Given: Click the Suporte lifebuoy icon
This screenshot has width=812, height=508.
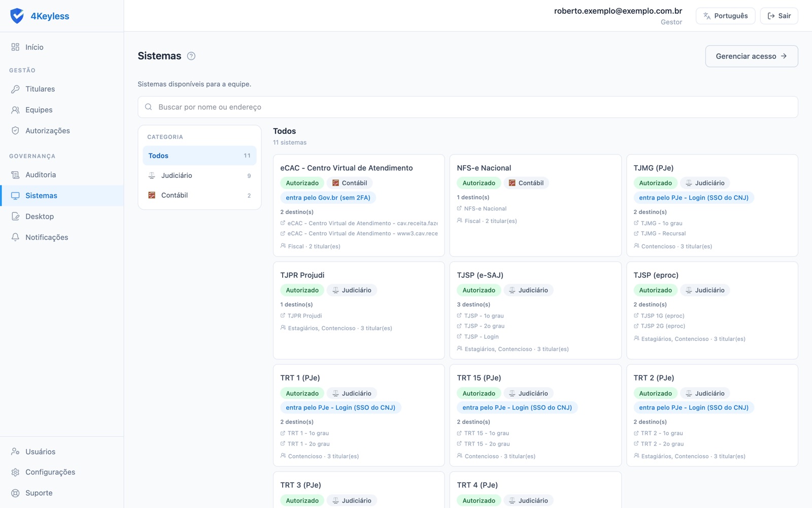Looking at the screenshot, I should point(15,493).
